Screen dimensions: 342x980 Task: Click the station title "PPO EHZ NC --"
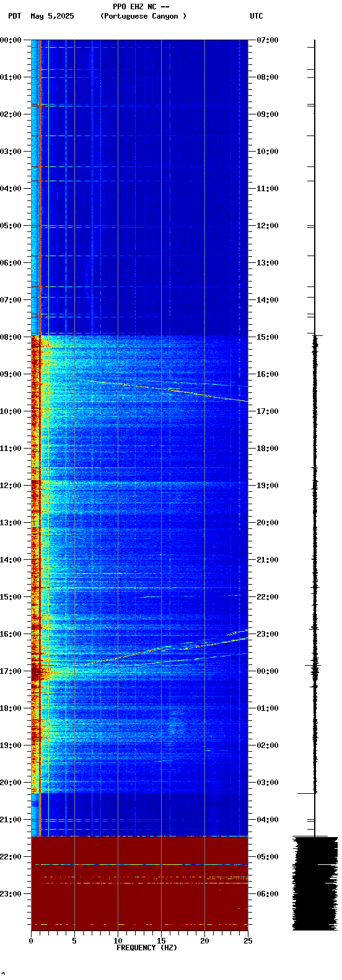pyautogui.click(x=141, y=7)
